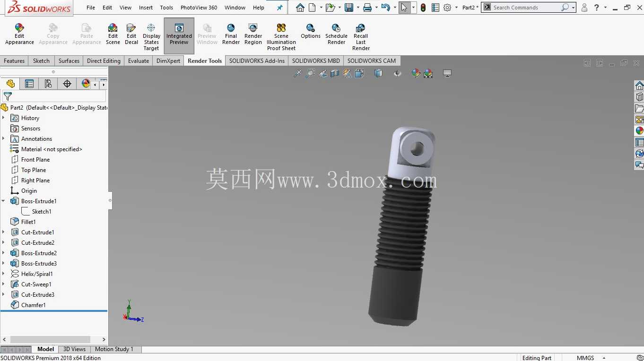Select the Render Region tool
Image resolution: width=644 pixels, height=361 pixels.
253,34
